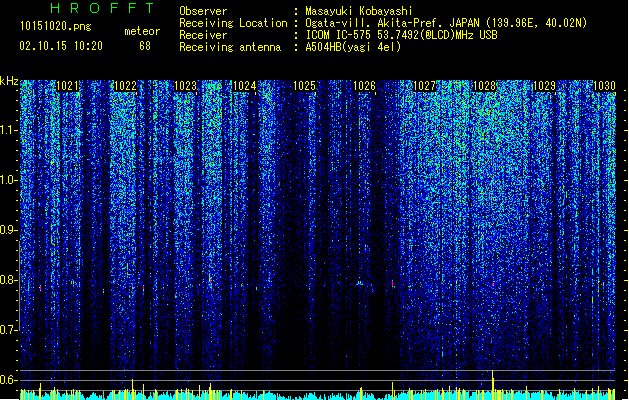629x400 pixels.
Task: Click the 0.9 frequency axis label
Action: click(9, 230)
